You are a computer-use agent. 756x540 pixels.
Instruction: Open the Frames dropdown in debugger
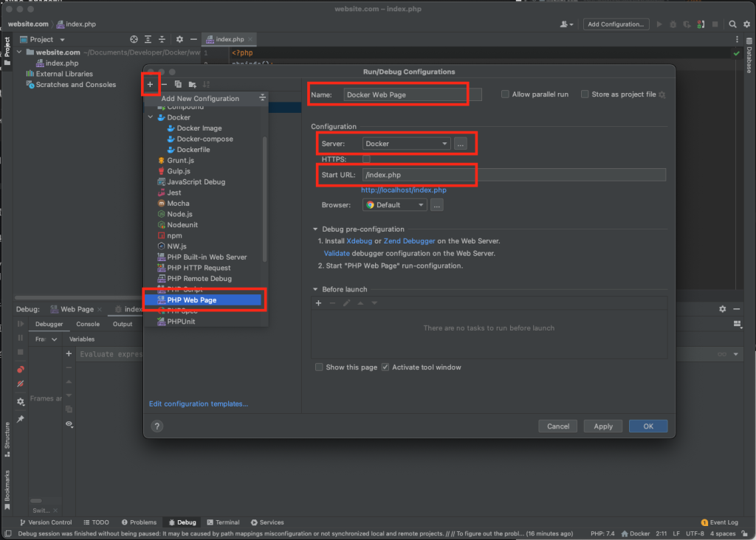47,339
